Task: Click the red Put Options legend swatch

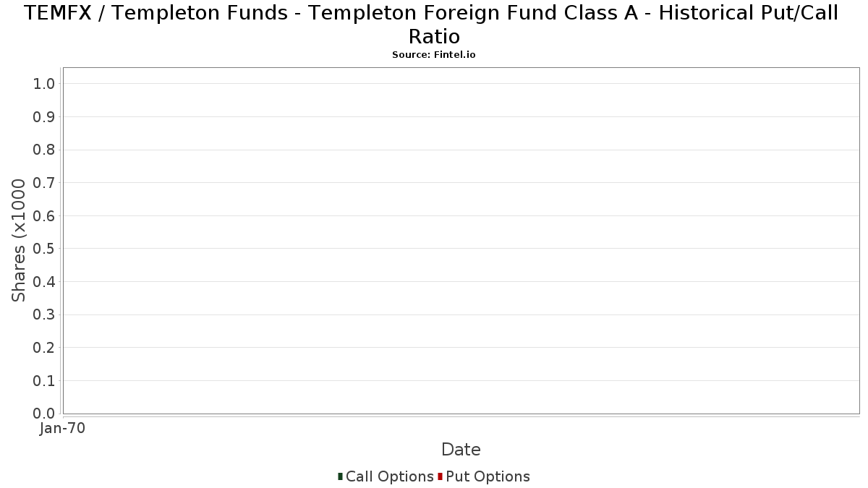Action: 440,476
